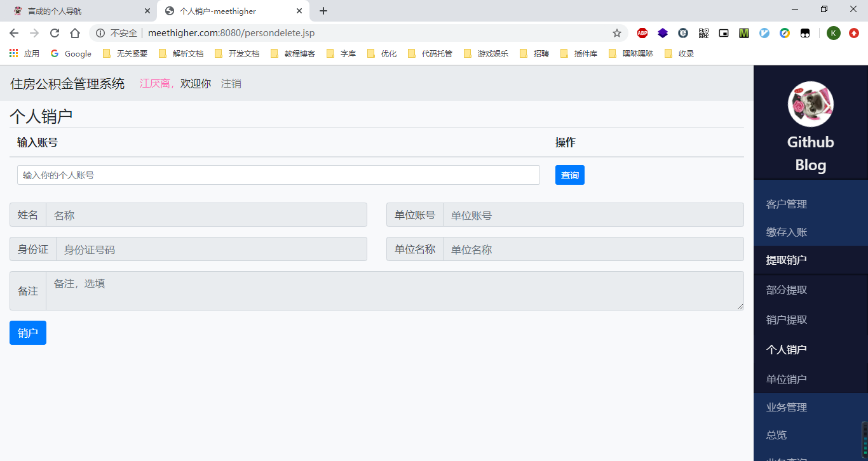Open the QR code extension

click(703, 33)
